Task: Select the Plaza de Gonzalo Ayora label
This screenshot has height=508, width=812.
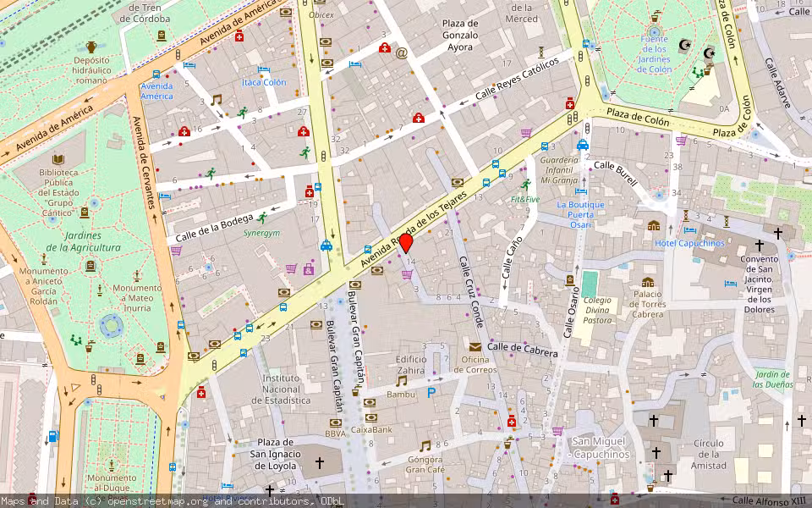Action: [460, 36]
